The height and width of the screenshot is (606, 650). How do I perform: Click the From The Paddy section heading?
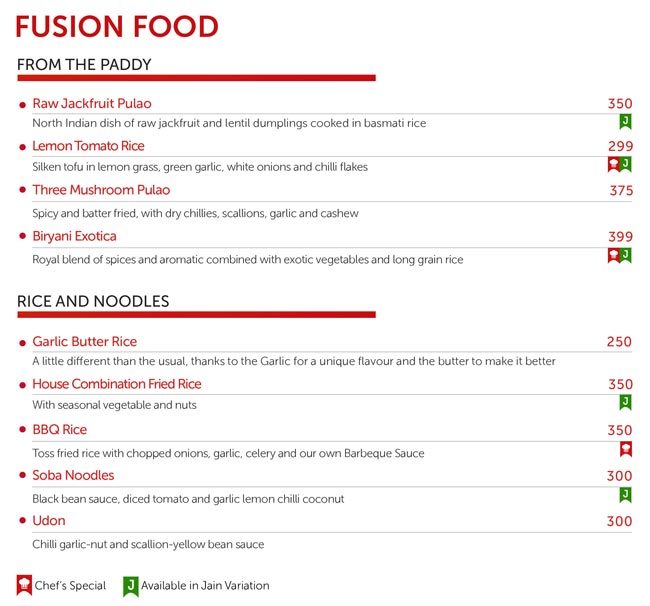[x=84, y=65]
